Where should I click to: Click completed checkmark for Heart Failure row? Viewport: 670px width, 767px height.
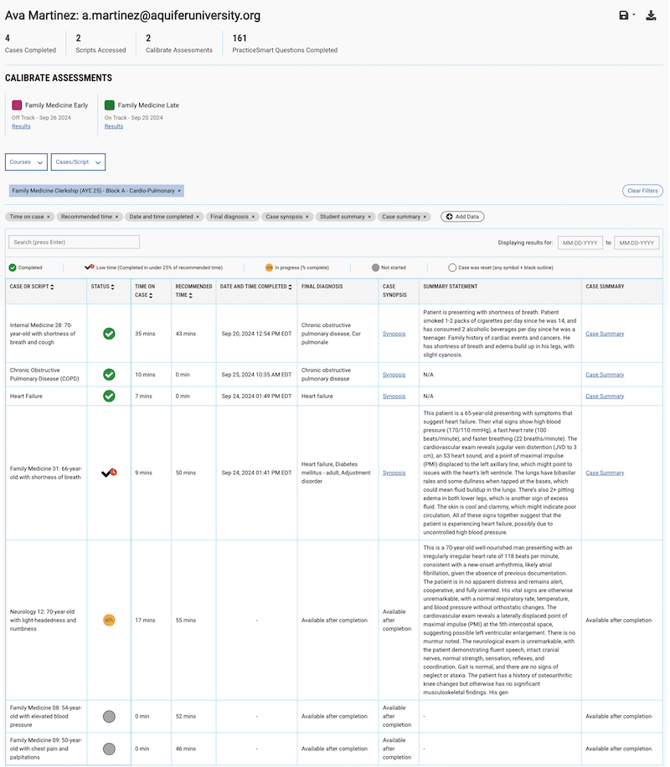(x=109, y=396)
